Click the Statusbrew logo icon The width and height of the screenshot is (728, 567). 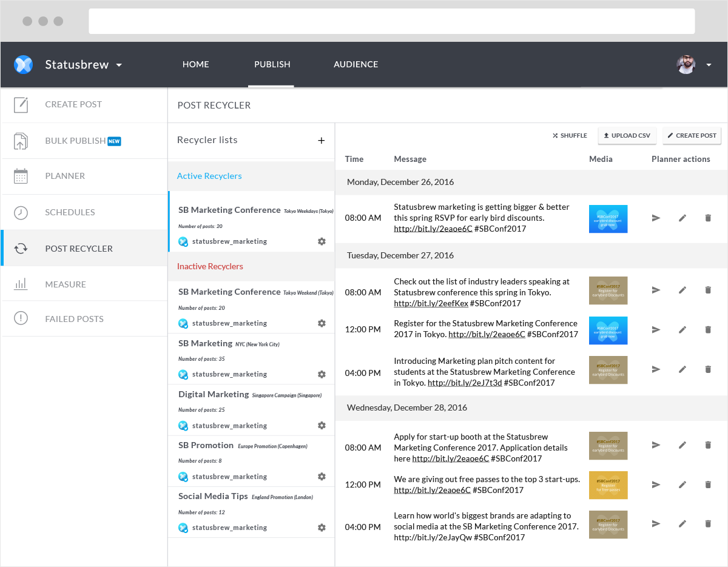(x=23, y=64)
